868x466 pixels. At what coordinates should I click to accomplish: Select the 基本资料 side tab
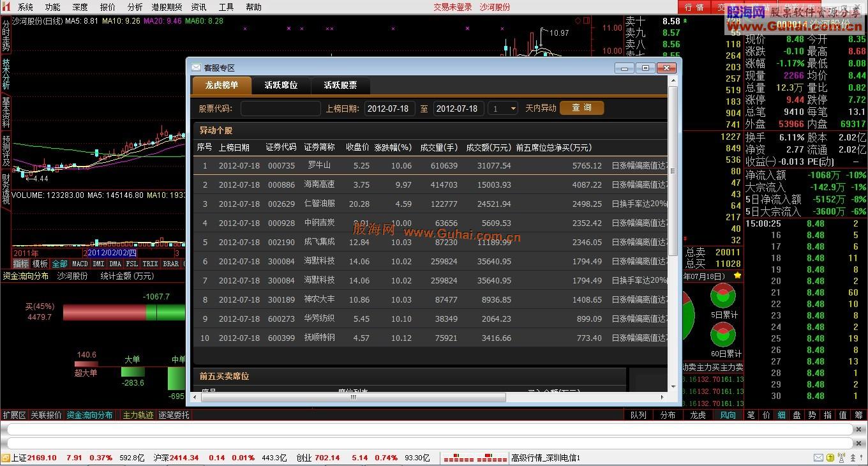click(6, 113)
